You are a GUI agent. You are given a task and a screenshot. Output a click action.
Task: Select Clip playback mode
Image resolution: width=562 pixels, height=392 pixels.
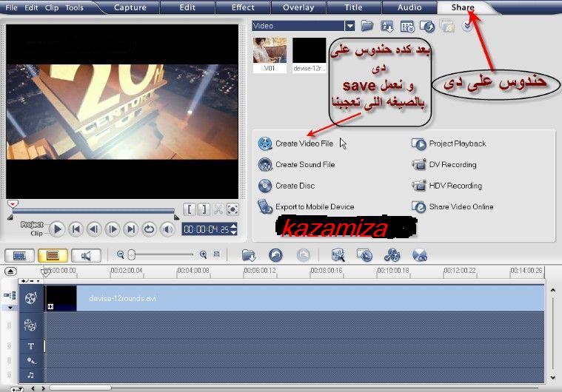coord(36,234)
